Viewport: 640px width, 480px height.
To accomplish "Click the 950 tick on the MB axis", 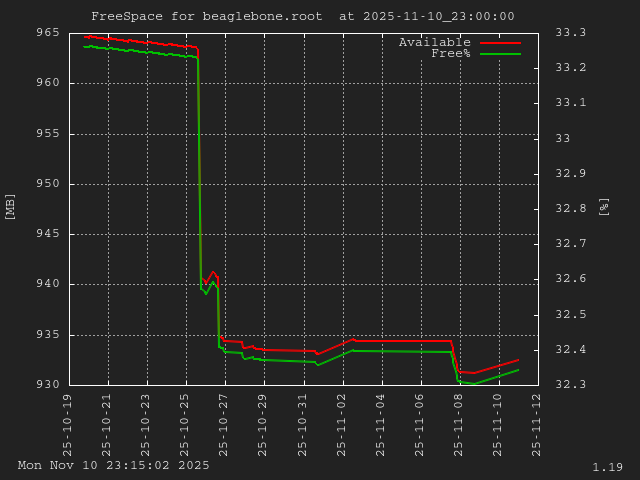I will (x=47, y=184).
